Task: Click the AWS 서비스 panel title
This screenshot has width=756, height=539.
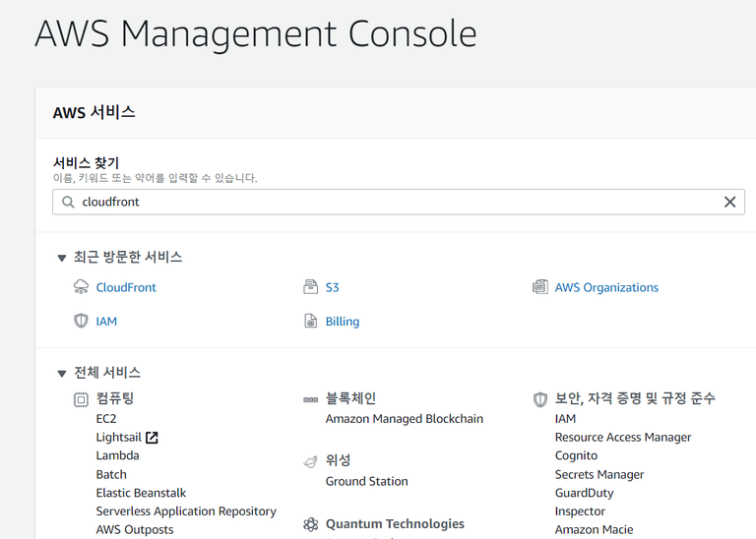Action: tap(94, 113)
